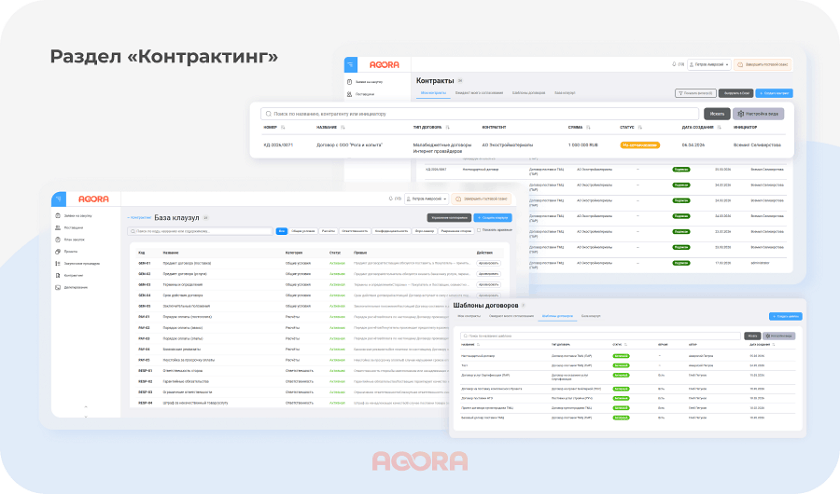The image size is (840, 494).
Task: Sort contracts by Дата создания column icon
Action: tap(719, 128)
